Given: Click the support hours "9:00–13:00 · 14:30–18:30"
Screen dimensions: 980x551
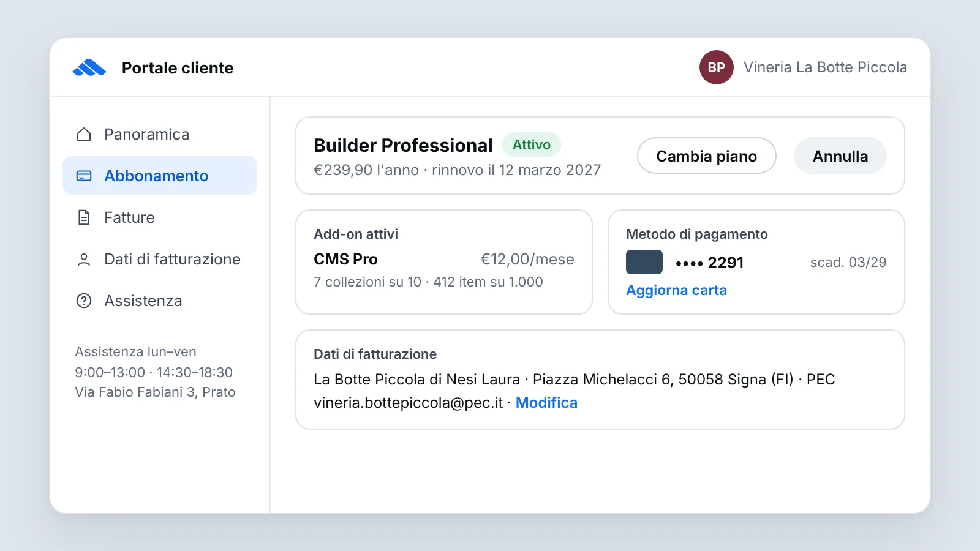Looking at the screenshot, I should (x=154, y=372).
